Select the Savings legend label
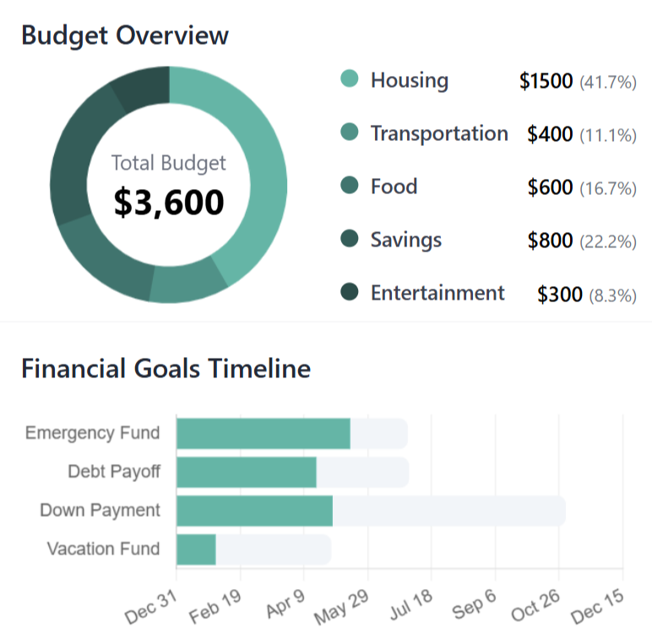Image resolution: width=652 pixels, height=644 pixels. click(x=406, y=240)
